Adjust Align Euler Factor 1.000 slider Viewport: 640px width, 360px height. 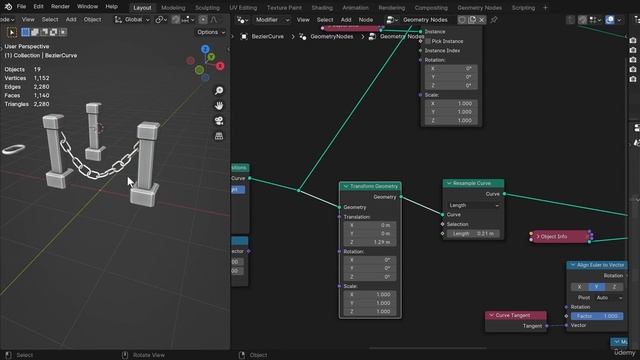tap(597, 316)
